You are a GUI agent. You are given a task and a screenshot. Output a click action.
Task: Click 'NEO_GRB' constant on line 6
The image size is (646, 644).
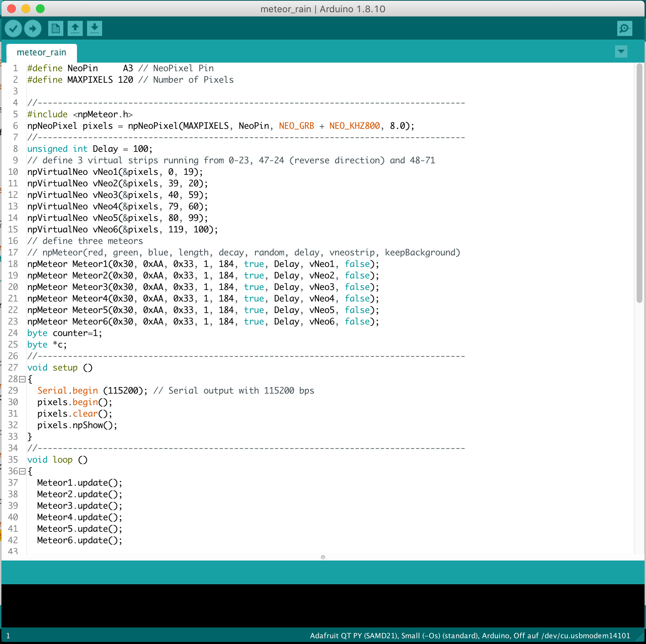(x=296, y=126)
